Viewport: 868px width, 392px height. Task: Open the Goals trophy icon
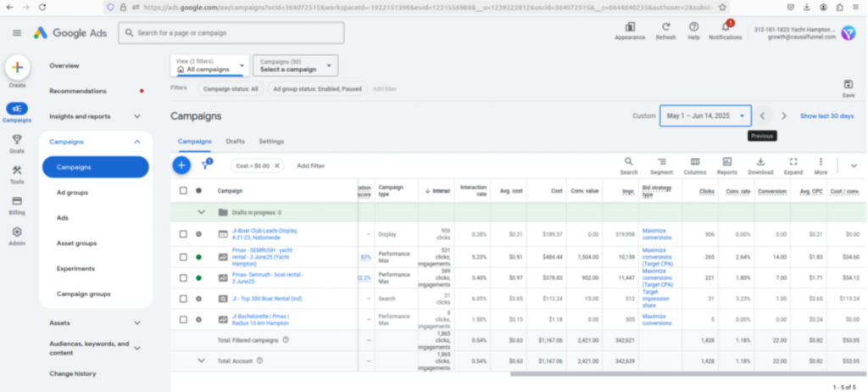click(x=17, y=139)
